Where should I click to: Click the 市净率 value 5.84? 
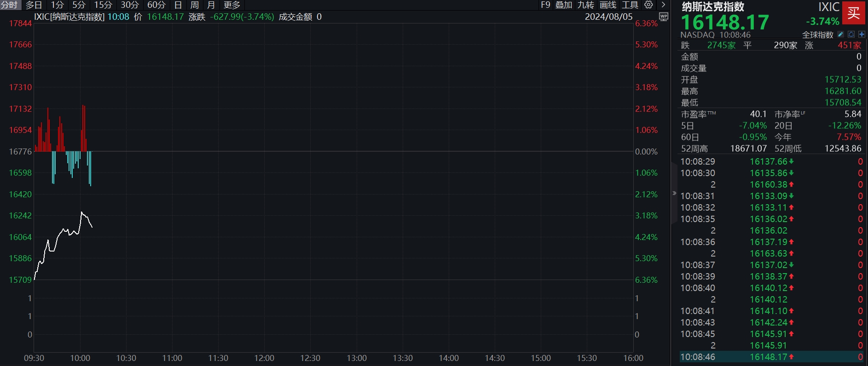pos(853,114)
